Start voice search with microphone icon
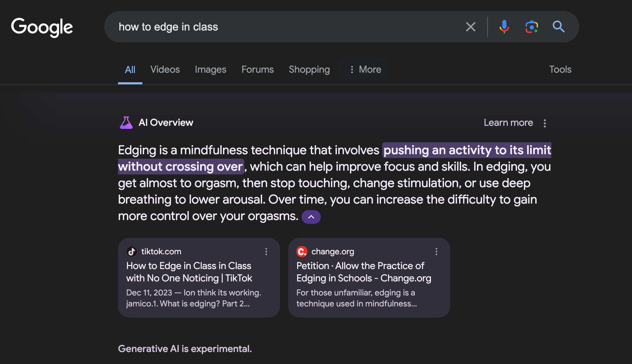632x364 pixels. tap(504, 27)
